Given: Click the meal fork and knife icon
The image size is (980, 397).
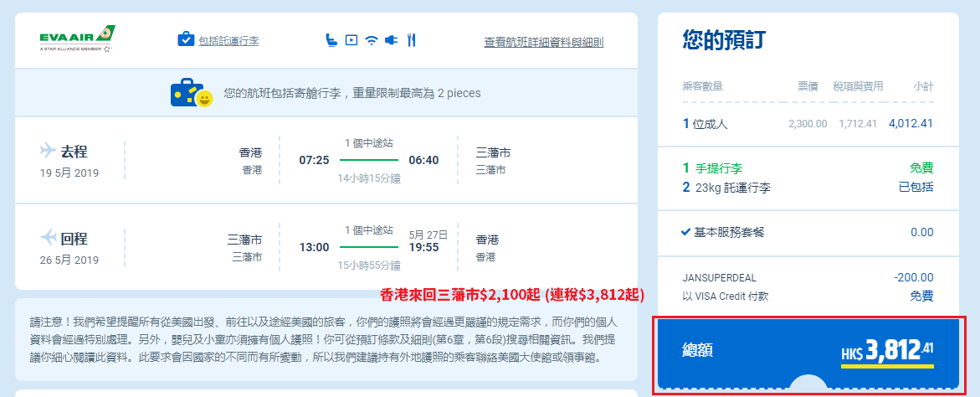Looking at the screenshot, I should (411, 41).
